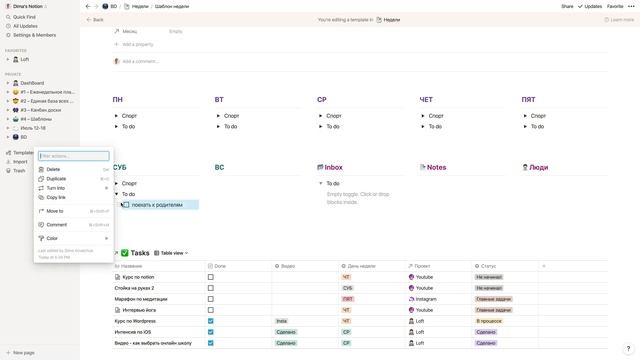Open Settings & Members gear icon
The height and width of the screenshot is (360, 640).
tap(8, 35)
